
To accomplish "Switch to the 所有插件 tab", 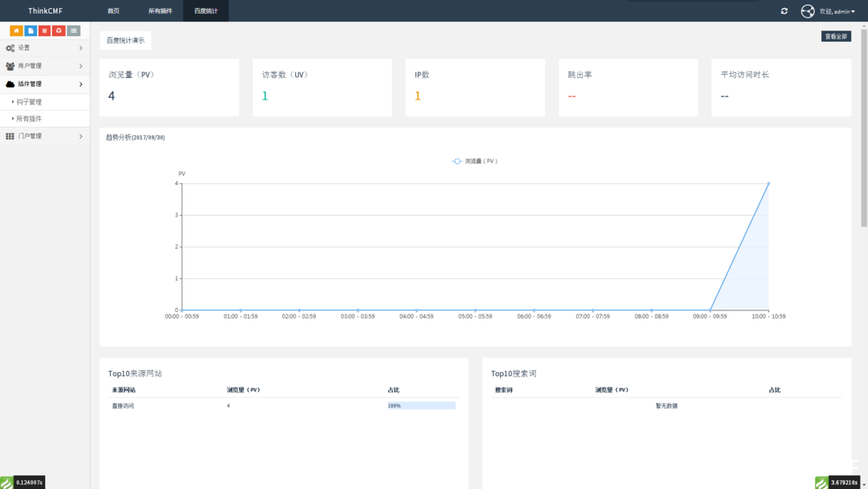I will (160, 11).
